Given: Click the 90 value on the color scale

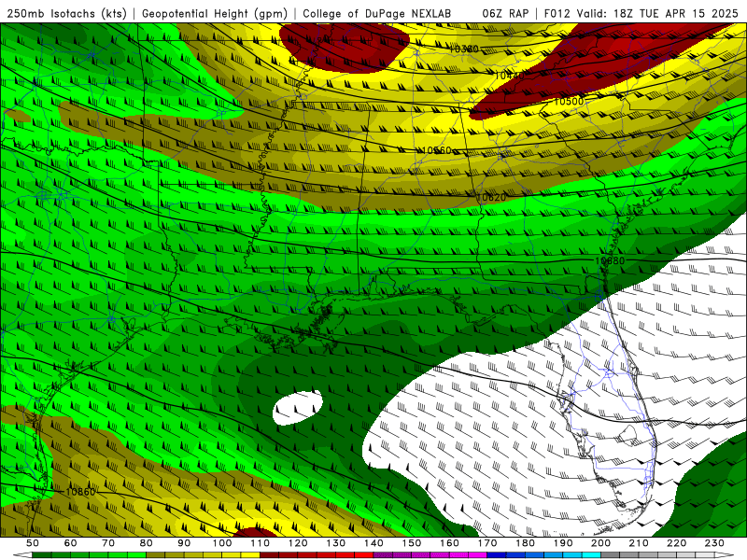Looking at the screenshot, I should (x=184, y=543).
